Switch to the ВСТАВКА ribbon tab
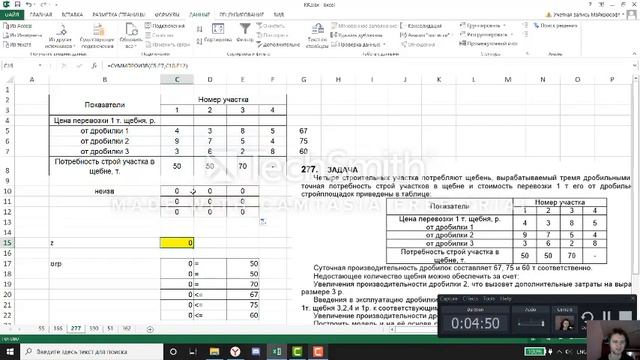 (x=72, y=15)
